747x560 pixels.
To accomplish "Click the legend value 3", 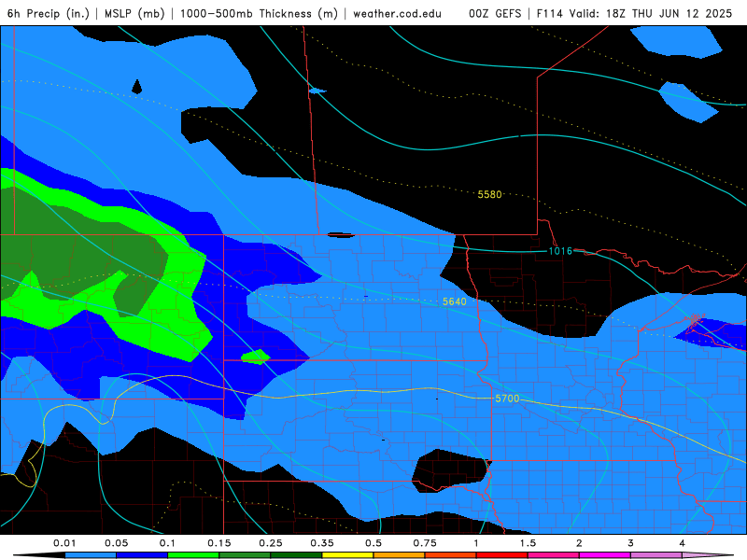I will pos(630,543).
